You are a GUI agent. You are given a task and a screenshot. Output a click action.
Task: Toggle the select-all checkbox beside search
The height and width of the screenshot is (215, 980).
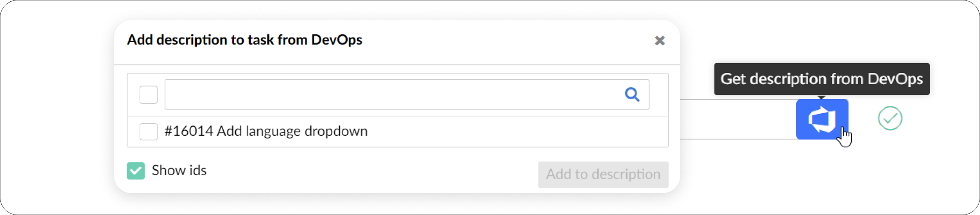pos(149,95)
